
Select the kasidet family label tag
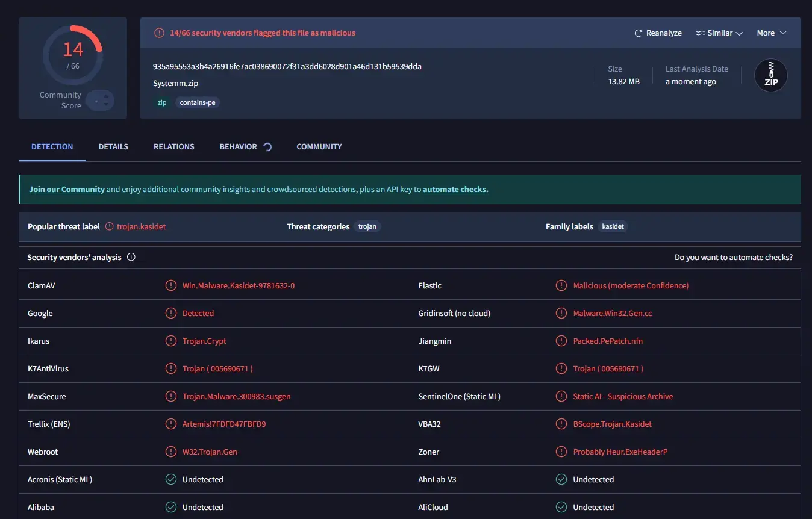point(613,227)
